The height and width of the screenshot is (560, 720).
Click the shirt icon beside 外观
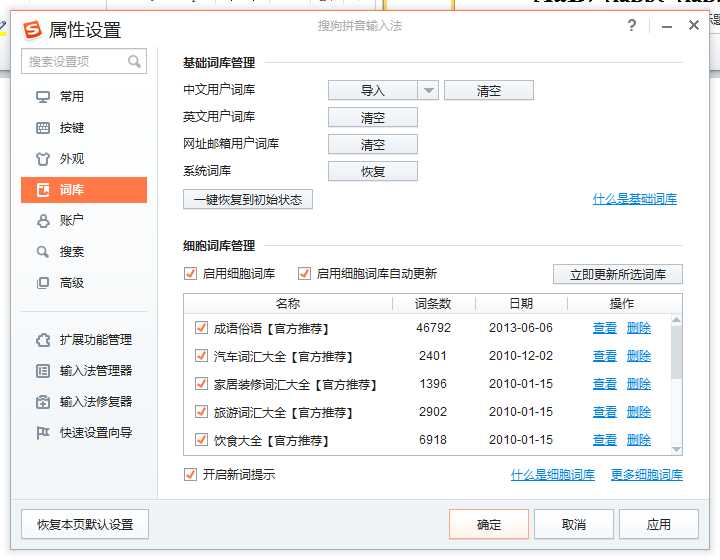coord(43,159)
